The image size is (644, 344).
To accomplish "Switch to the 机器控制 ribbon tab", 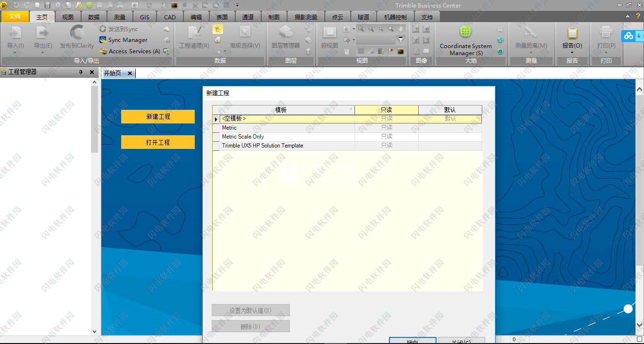I will (x=395, y=17).
